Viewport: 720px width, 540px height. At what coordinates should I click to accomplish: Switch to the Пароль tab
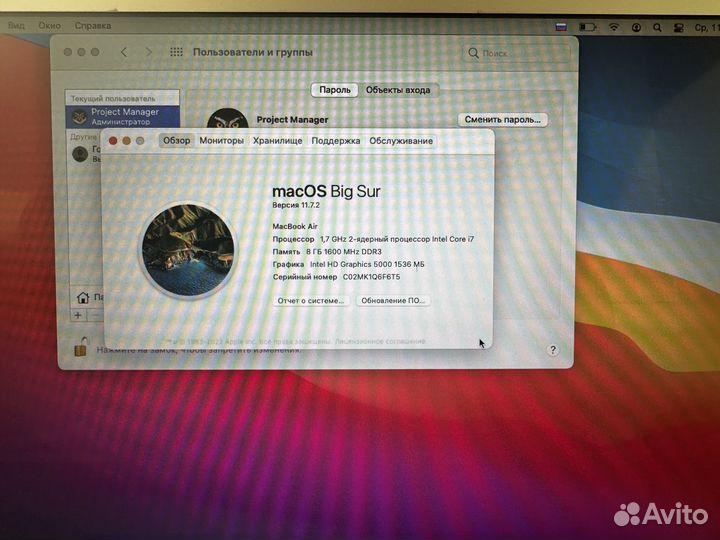[335, 90]
